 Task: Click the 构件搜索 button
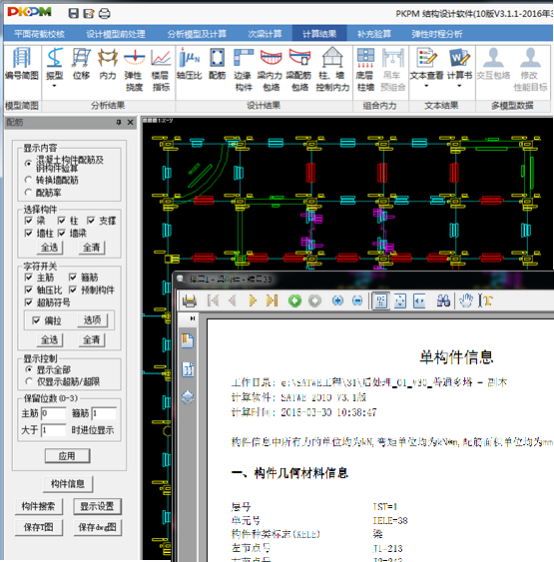(x=38, y=506)
